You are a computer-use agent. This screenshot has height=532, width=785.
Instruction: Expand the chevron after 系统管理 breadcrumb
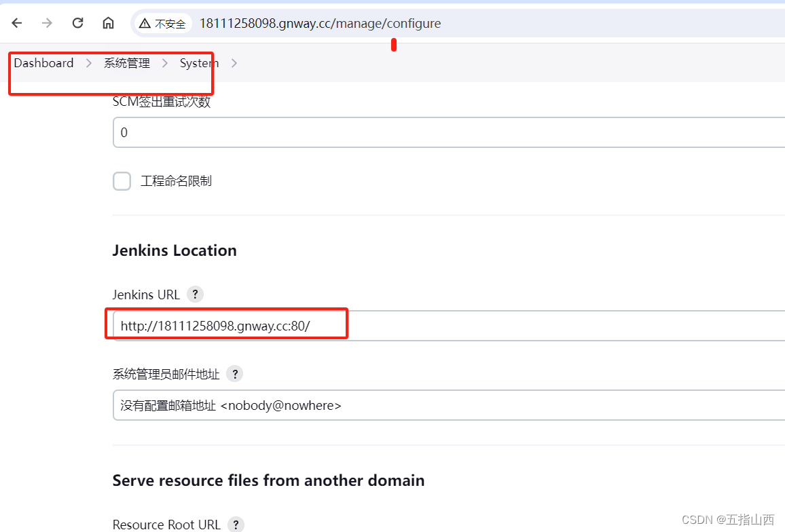(x=165, y=63)
